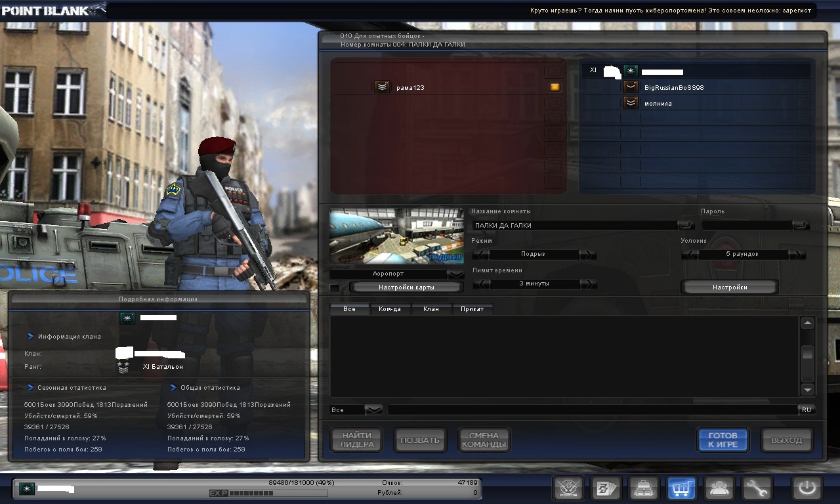Confirm password with the enter-arrow icon
The width and height of the screenshot is (840, 504).
801,225
